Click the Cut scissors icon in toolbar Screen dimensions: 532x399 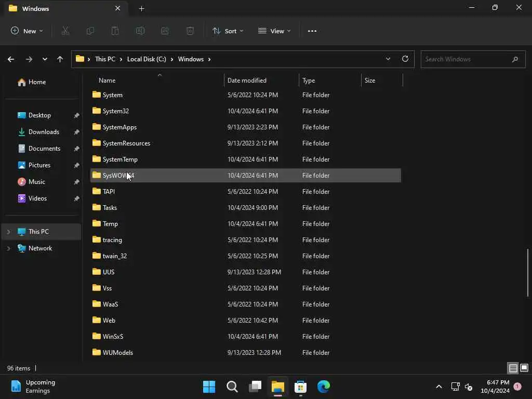coord(65,31)
